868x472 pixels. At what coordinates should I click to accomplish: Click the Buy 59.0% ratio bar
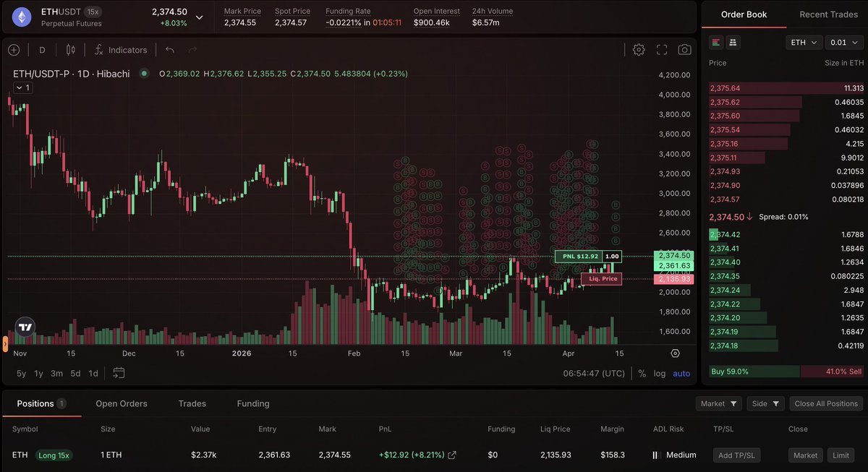[754, 372]
